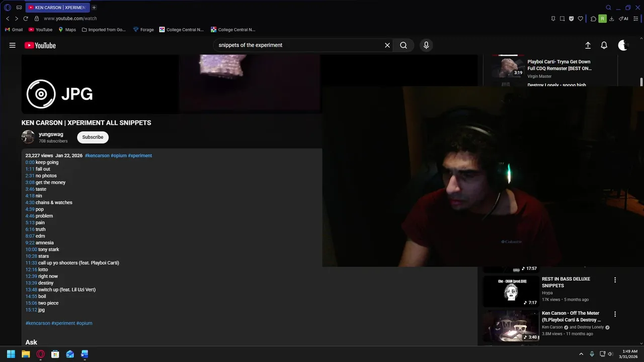Open the yungswag channel avatar
The height and width of the screenshot is (362, 644).
(x=28, y=137)
